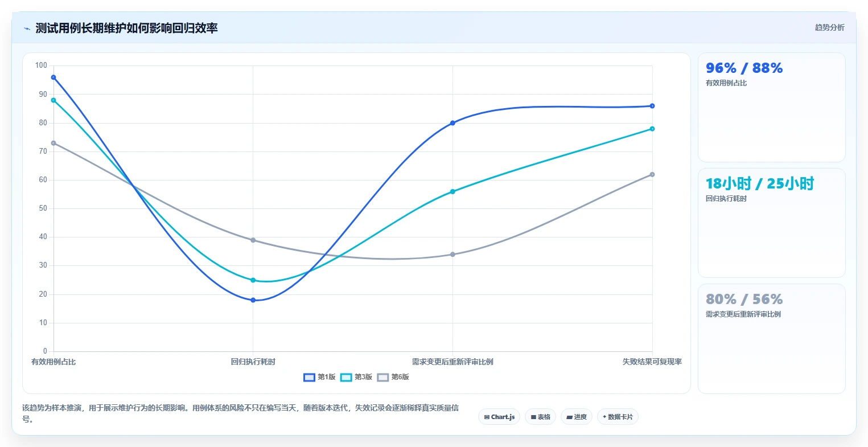
Task: Click 第6版 data point at 有效用例占比 (73)
Action: point(54,143)
